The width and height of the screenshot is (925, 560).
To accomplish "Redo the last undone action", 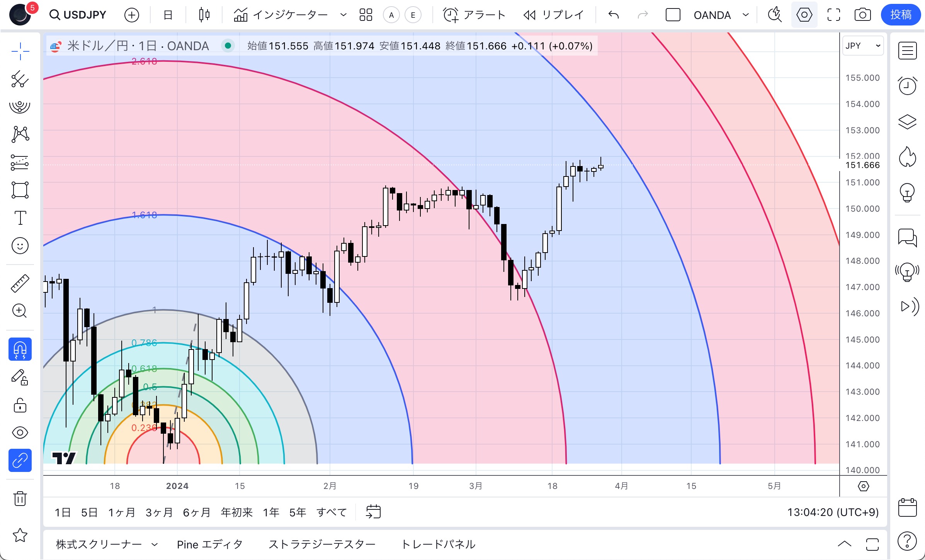I will coord(643,15).
